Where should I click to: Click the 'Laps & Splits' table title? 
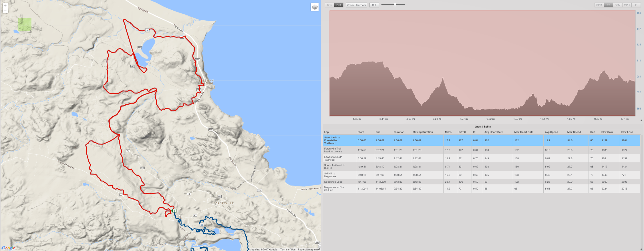click(x=483, y=127)
